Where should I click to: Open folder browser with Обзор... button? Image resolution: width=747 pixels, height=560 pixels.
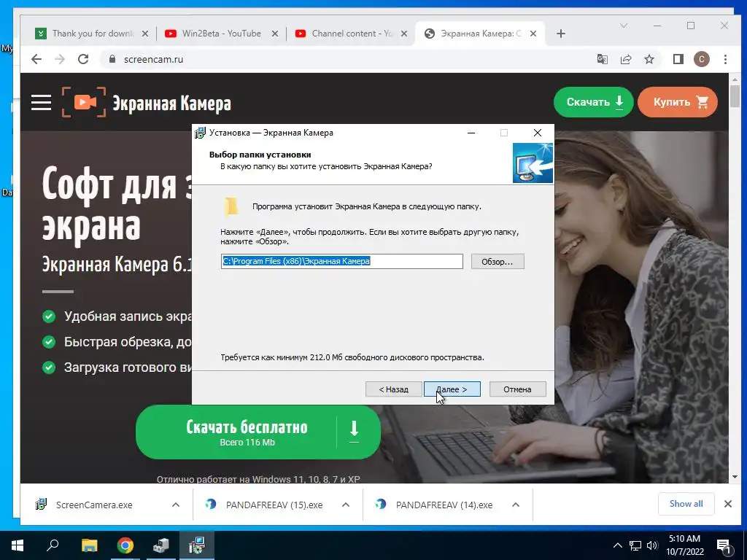[x=498, y=262]
